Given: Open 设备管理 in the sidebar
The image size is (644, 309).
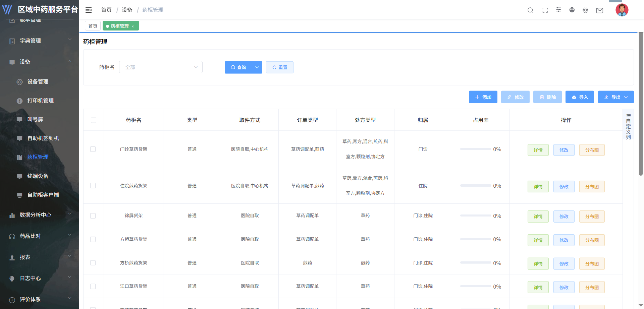Looking at the screenshot, I should tap(38, 82).
